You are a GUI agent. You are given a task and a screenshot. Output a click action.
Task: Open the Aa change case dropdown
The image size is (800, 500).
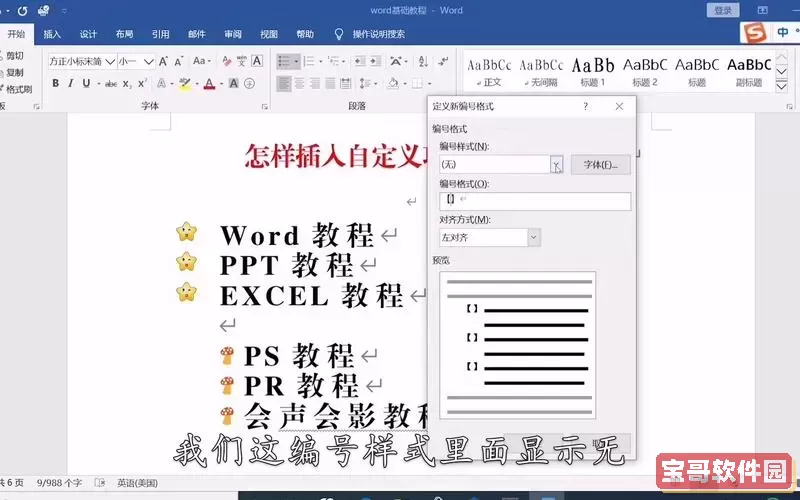(x=201, y=61)
